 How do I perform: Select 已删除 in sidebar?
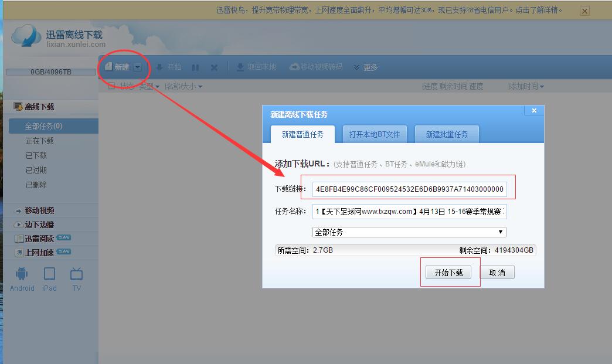pos(36,185)
